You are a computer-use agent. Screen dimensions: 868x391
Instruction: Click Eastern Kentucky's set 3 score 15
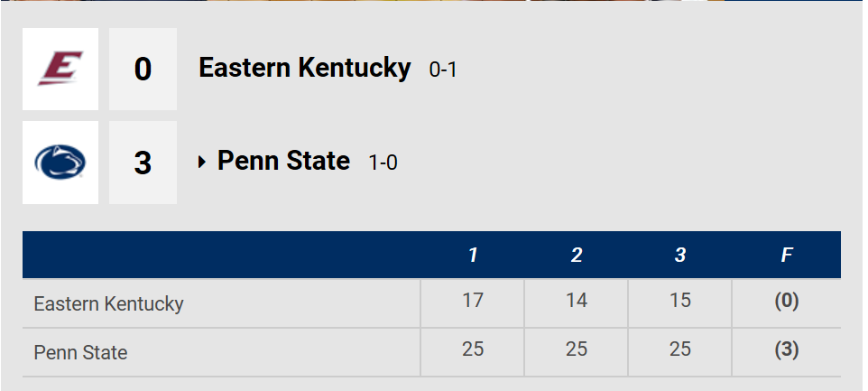click(679, 300)
